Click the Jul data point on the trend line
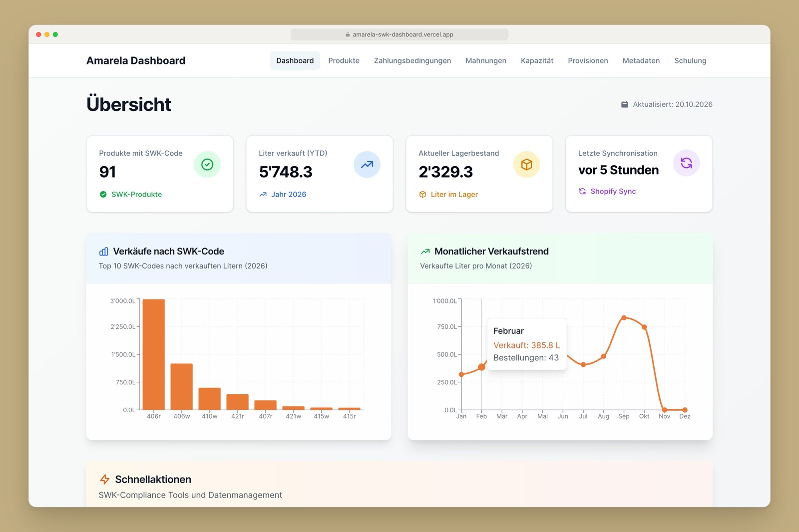The height and width of the screenshot is (532, 799). [583, 365]
